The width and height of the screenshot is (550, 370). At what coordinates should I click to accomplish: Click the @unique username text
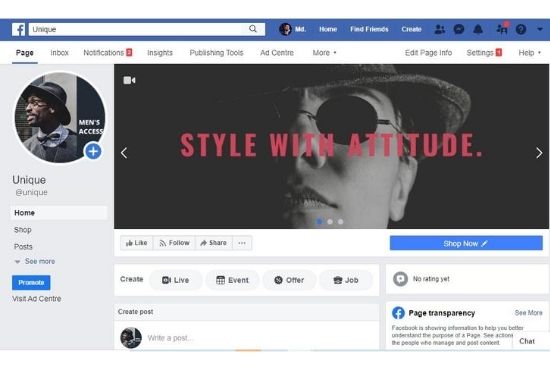(32, 193)
